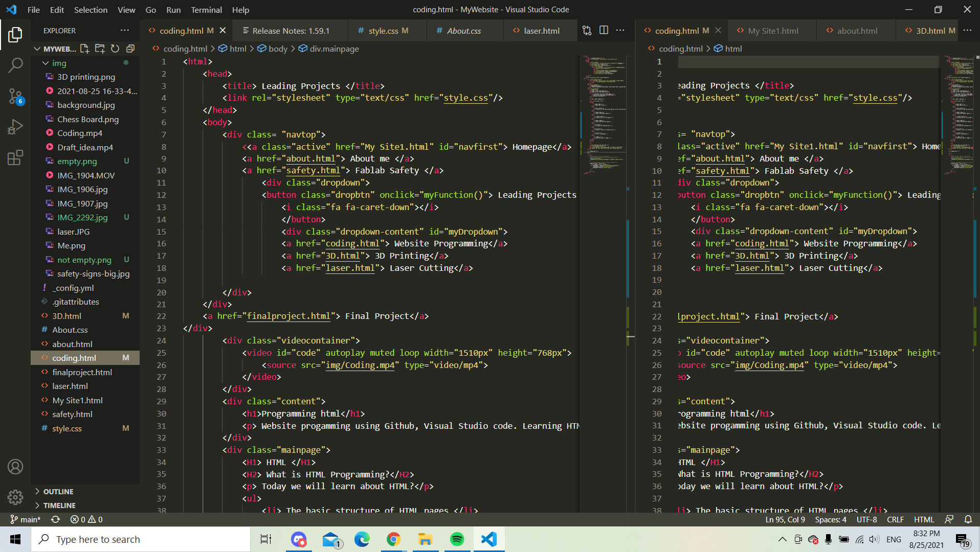This screenshot has width=980, height=552.
Task: Open more actions in right editor group
Action: tap(968, 31)
